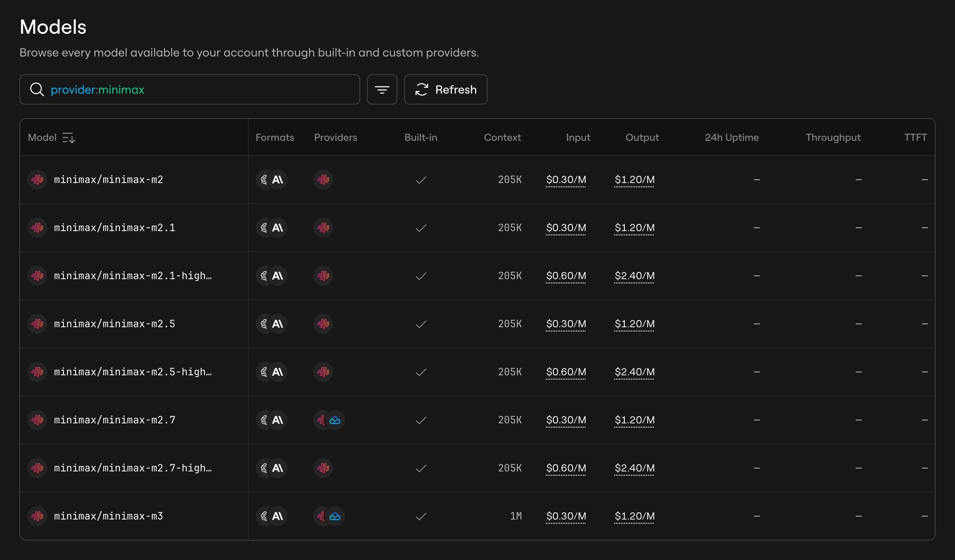Click the $0.30/M input price for minimax-m2

566,180
